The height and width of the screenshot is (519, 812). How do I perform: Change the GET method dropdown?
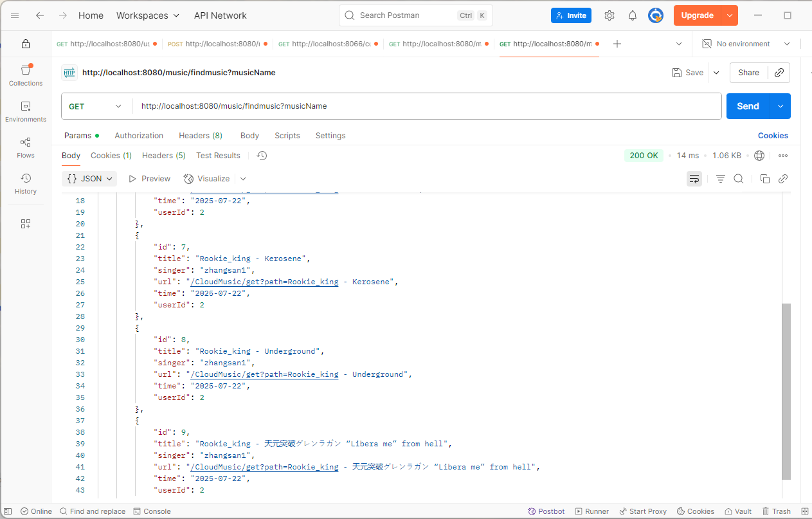[96, 106]
